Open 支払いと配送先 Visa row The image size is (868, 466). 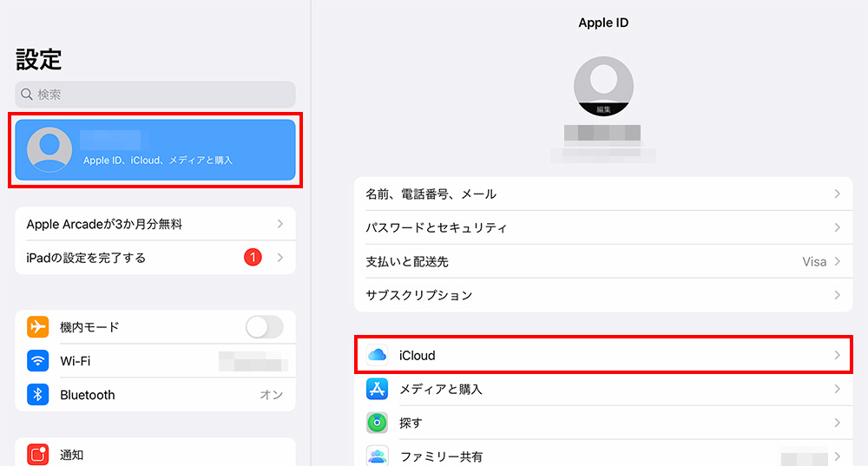click(603, 261)
